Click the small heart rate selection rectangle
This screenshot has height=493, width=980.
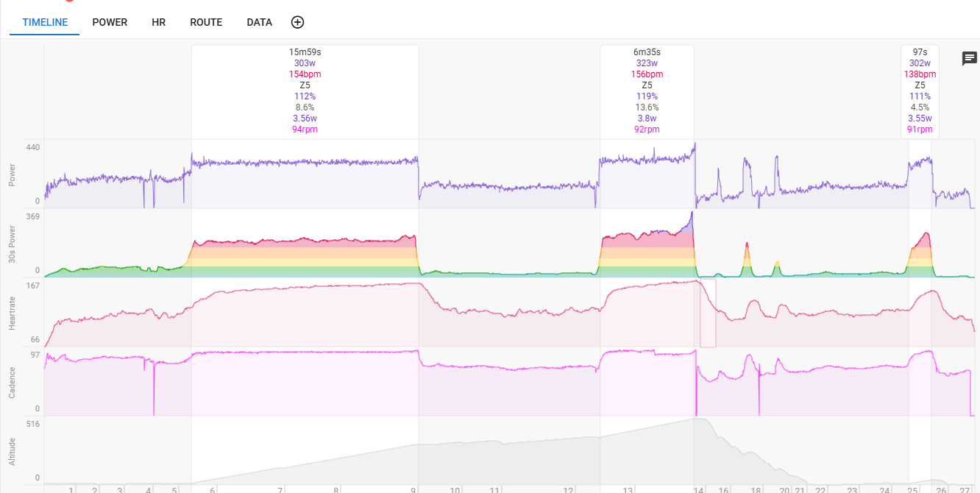708,313
